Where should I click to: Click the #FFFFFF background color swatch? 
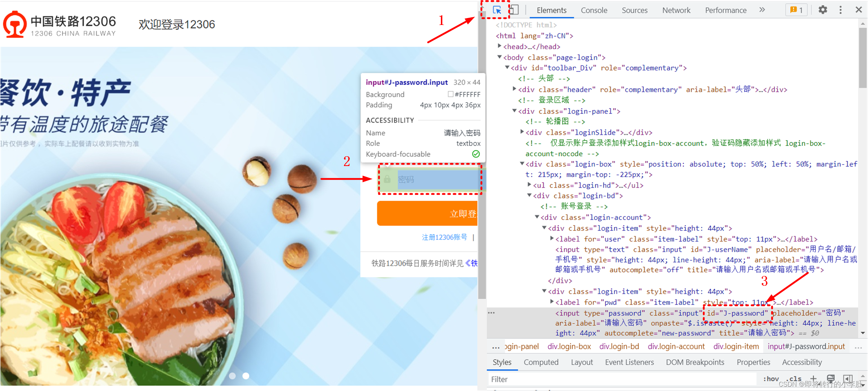tap(451, 94)
